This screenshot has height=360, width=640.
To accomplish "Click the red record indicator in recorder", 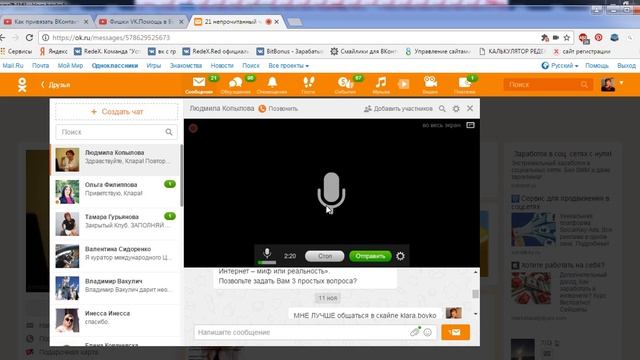I will tap(193, 128).
